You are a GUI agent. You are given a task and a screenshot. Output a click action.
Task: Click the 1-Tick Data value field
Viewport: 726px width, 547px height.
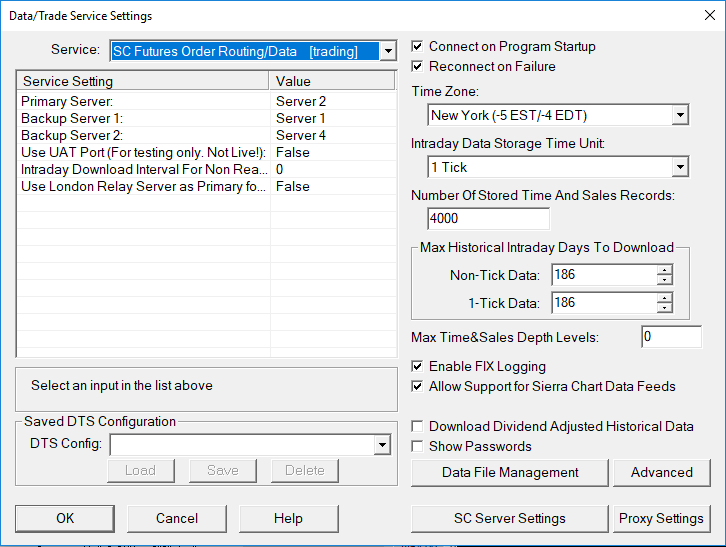click(604, 302)
